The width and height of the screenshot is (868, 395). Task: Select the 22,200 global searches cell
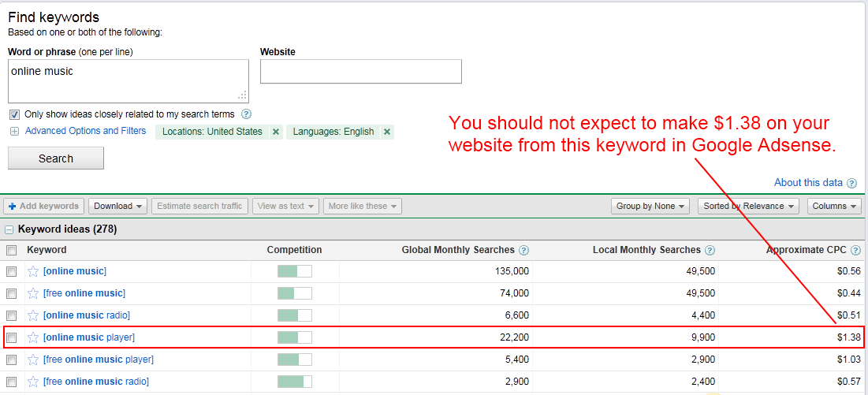[x=514, y=337]
